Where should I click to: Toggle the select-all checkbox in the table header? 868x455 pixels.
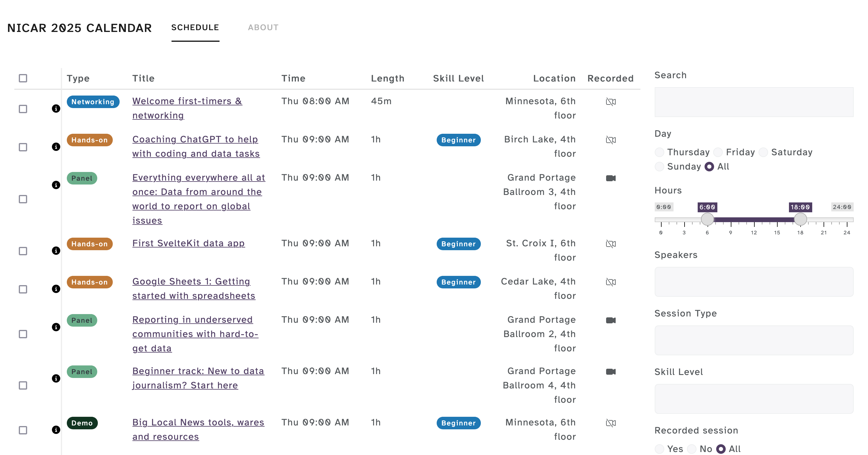click(23, 78)
